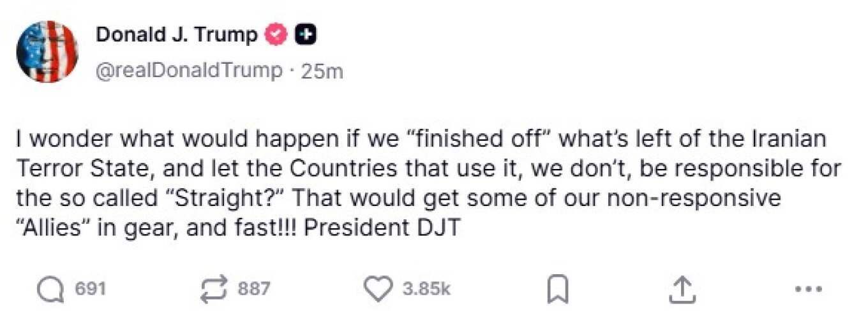Open the flag-themed profile avatar
Image resolution: width=868 pixels, height=329 pixels.
47,52
